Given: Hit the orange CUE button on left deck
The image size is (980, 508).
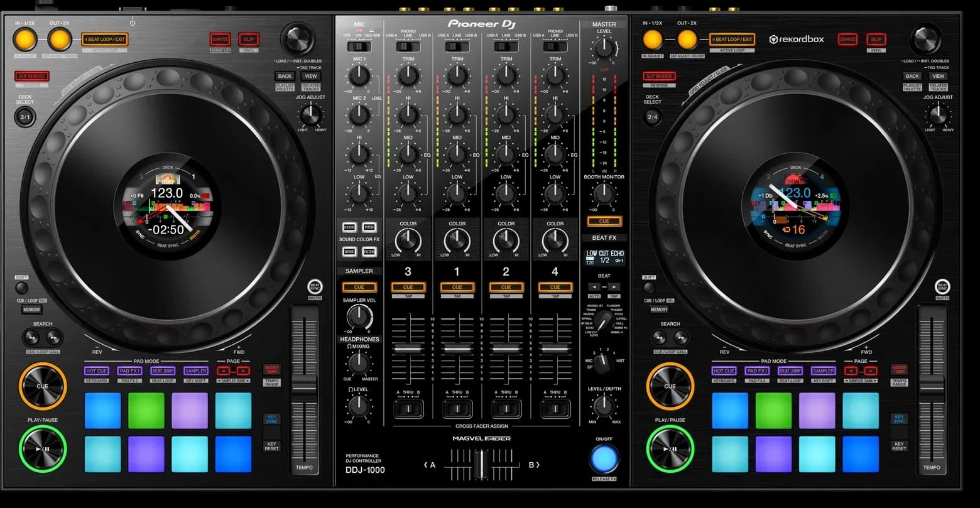Looking at the screenshot, I should 43,386.
